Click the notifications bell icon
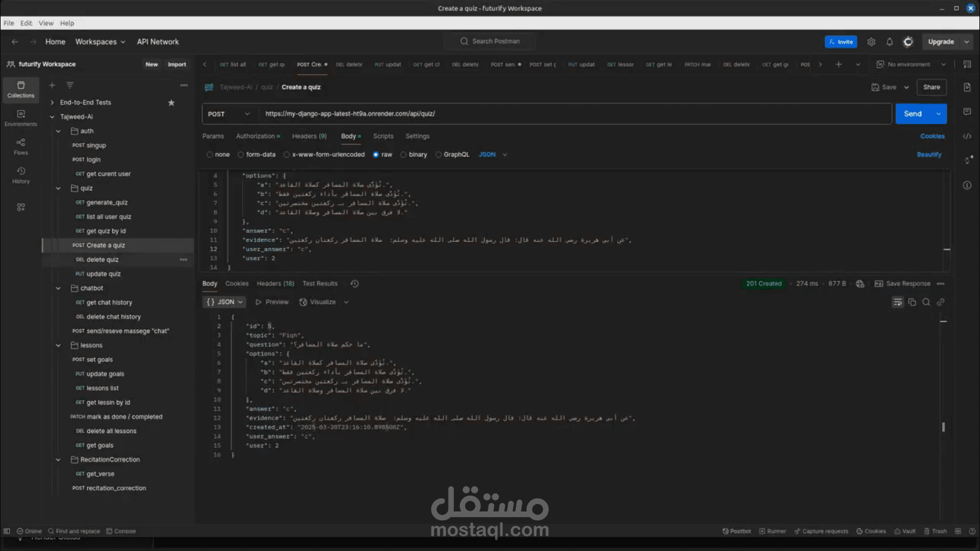This screenshot has height=551, width=980. point(889,42)
